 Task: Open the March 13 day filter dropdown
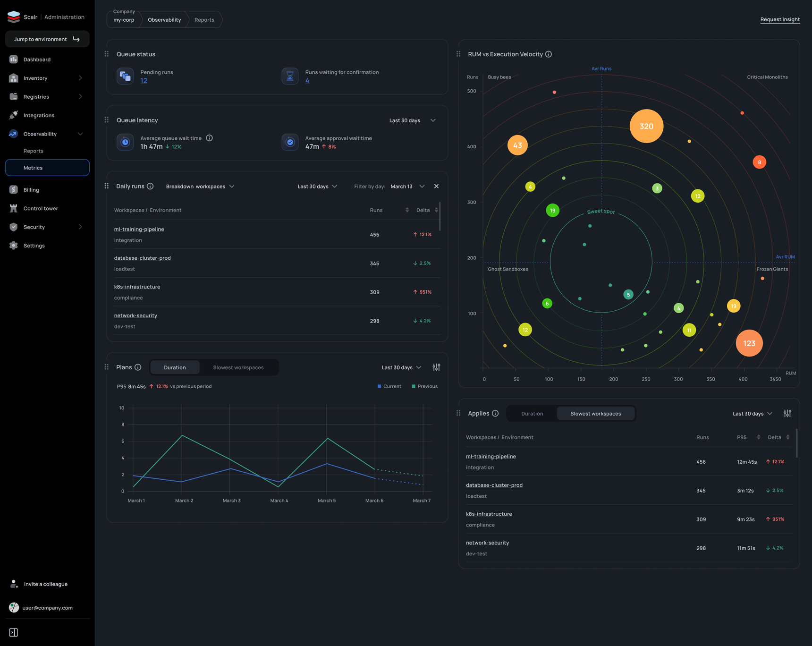(407, 187)
